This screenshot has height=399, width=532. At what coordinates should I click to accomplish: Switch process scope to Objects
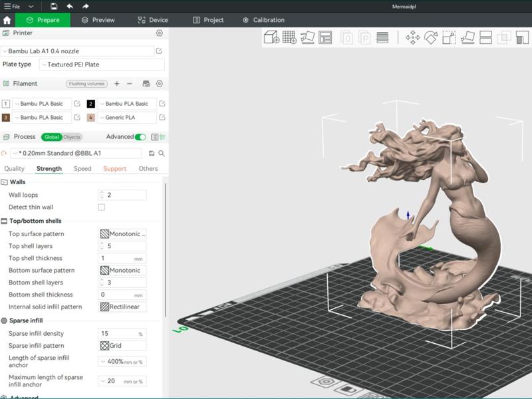72,137
